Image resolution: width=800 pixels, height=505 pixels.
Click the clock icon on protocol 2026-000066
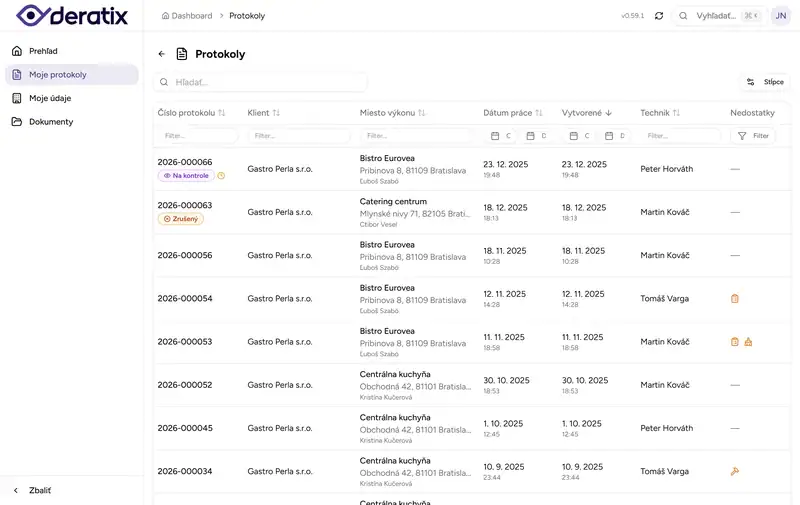coord(221,176)
